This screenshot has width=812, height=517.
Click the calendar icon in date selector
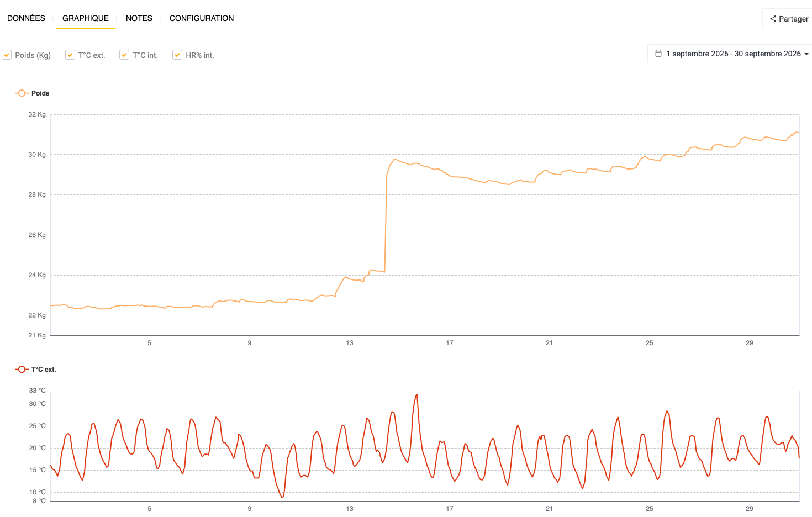click(658, 54)
